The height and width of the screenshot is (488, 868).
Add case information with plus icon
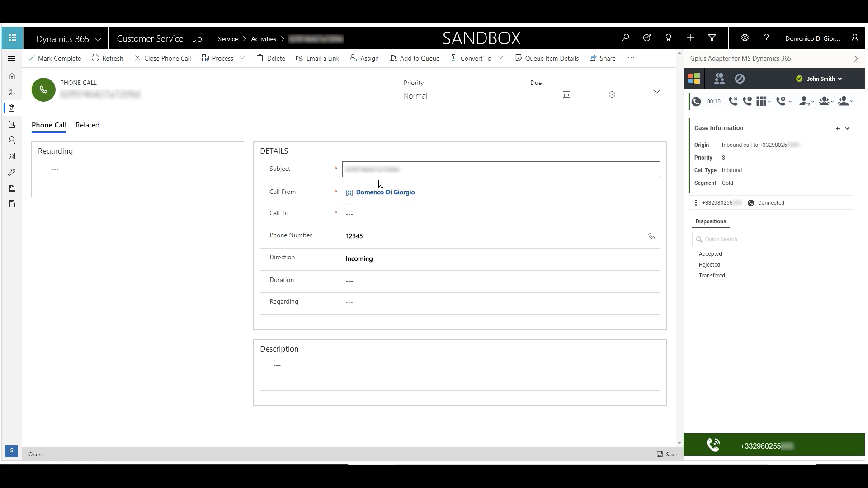pos(837,128)
